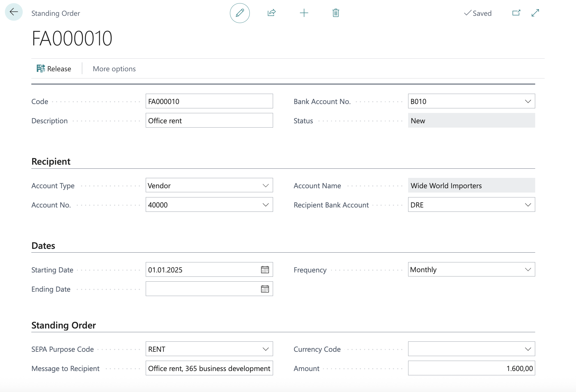Click the share icon
Viewport: 576px width, 392px height.
[x=272, y=13]
